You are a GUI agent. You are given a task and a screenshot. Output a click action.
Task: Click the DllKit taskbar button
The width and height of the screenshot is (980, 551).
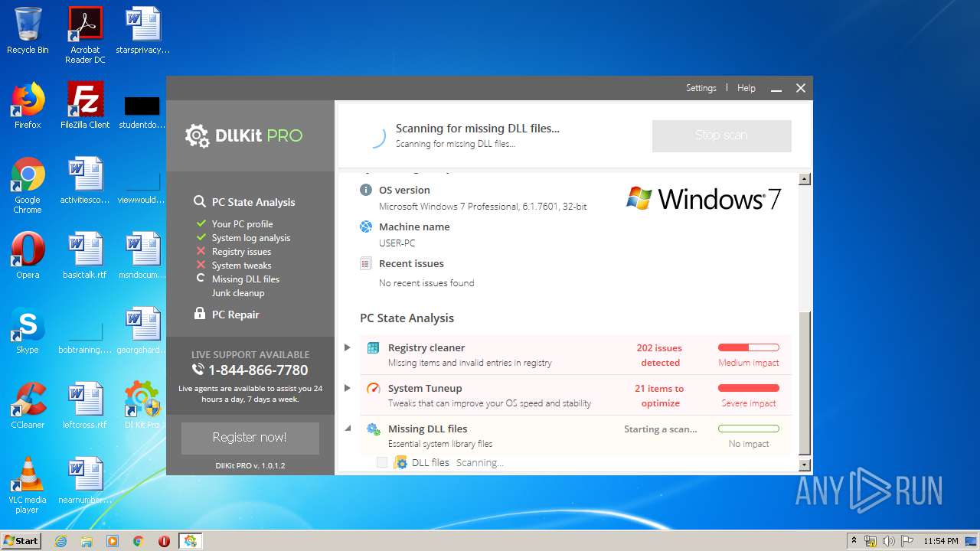coord(189,541)
